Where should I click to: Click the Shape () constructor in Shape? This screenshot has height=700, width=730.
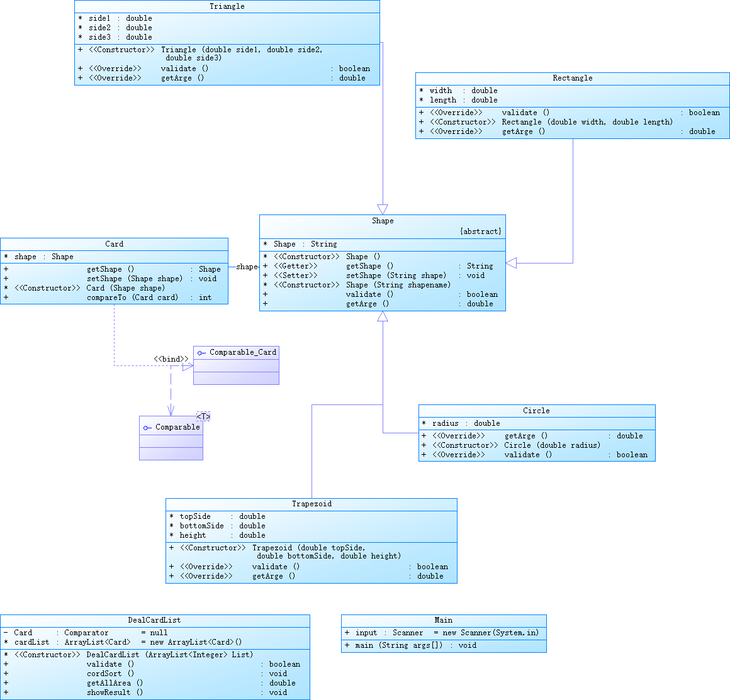click(x=322, y=257)
